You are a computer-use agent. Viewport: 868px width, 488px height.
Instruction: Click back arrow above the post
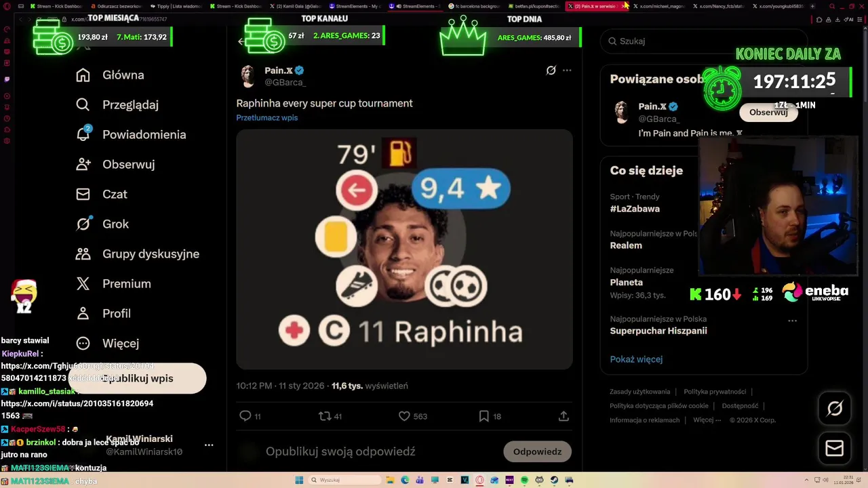(x=242, y=41)
